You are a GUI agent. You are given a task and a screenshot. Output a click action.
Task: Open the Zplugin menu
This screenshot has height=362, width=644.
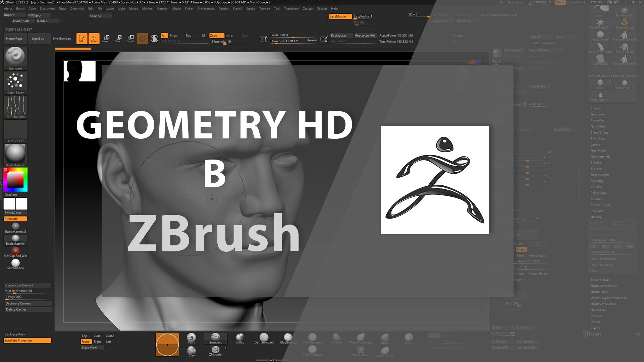click(x=308, y=9)
